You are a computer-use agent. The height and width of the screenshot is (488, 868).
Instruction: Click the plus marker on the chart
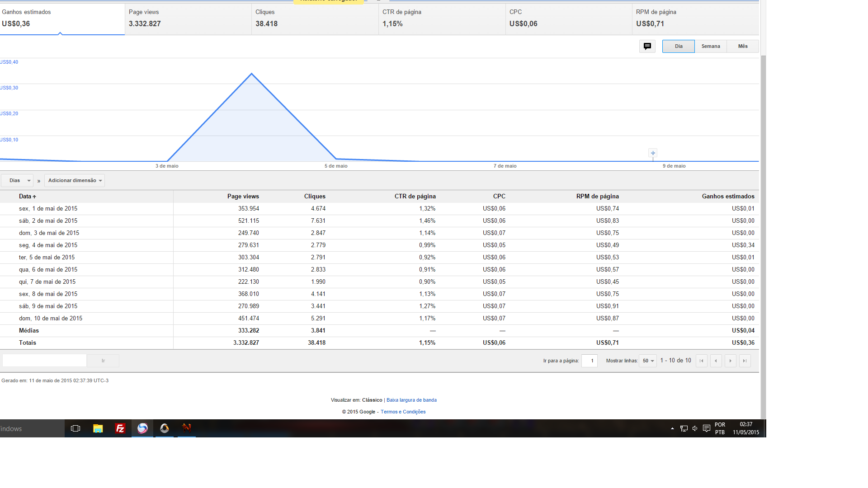coord(652,153)
